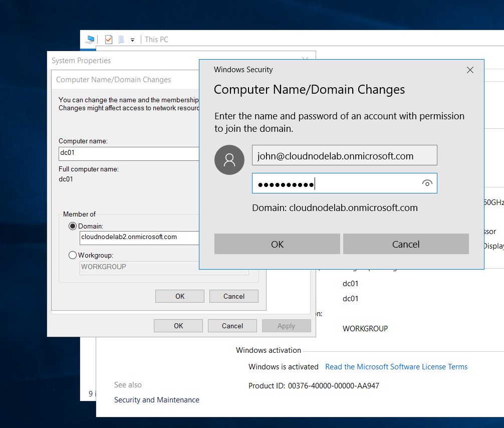Cancel the Windows Security credential prompt

pos(406,244)
